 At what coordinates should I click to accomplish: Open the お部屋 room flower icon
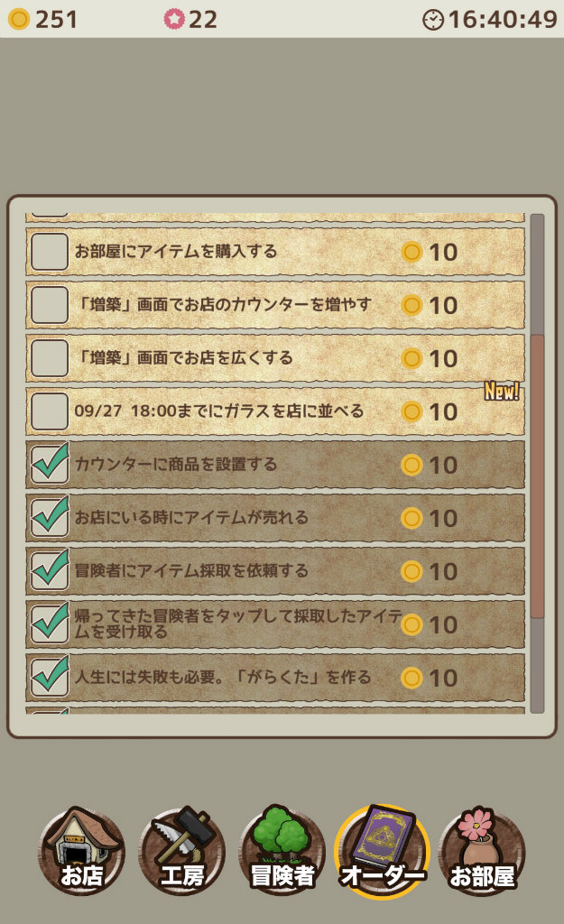pos(482,850)
